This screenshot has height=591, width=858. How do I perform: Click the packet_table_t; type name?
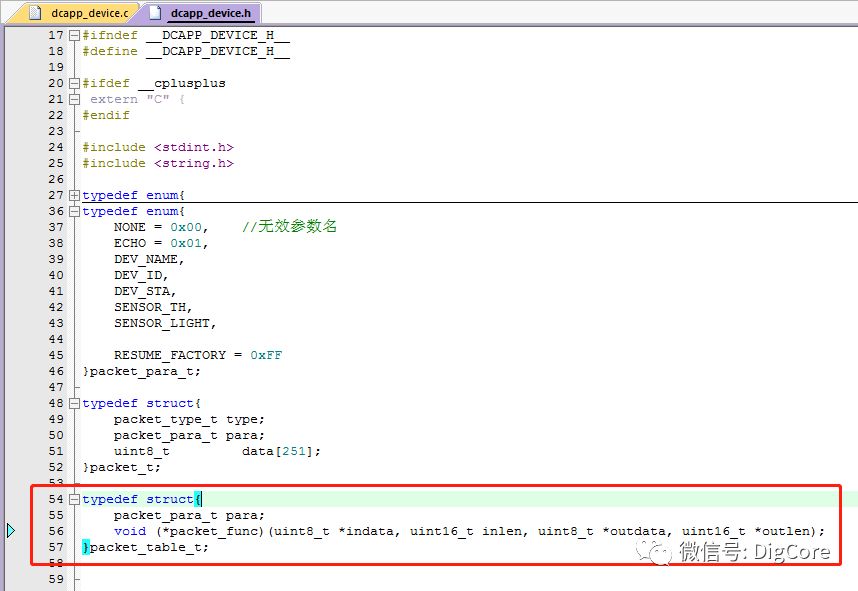149,547
